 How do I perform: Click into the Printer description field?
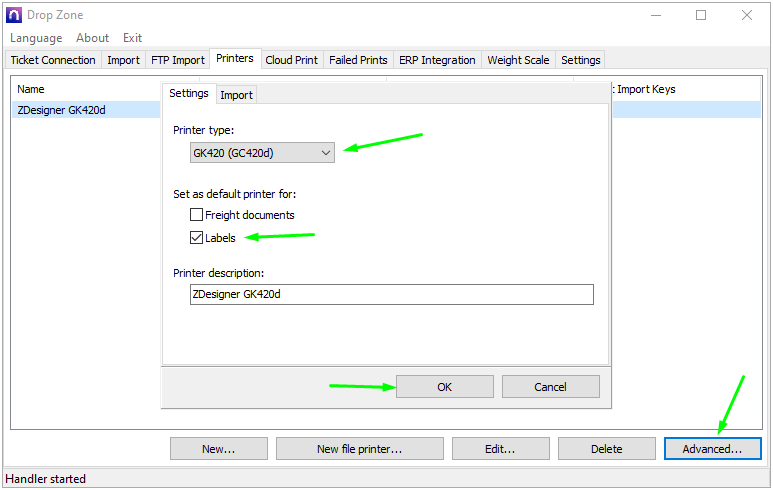(x=391, y=294)
